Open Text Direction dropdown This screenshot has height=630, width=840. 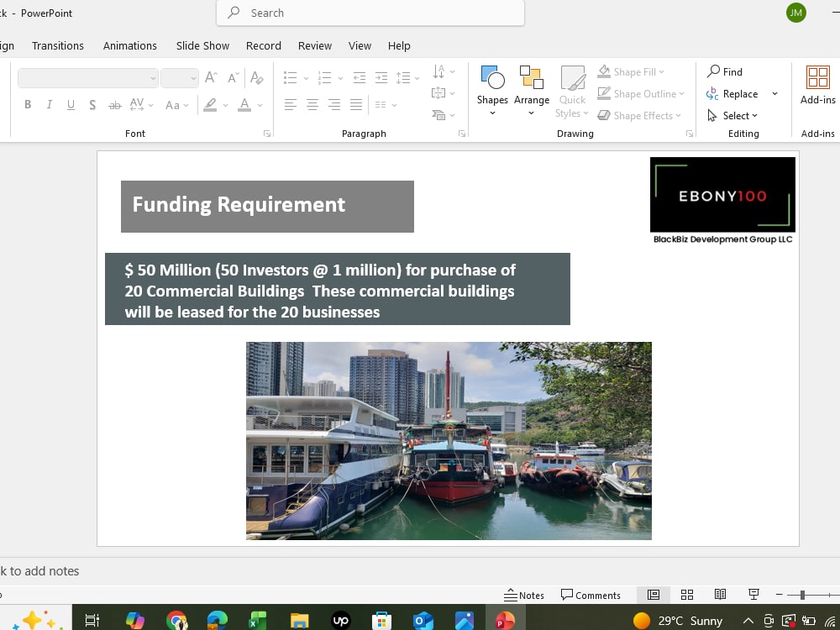point(444,71)
